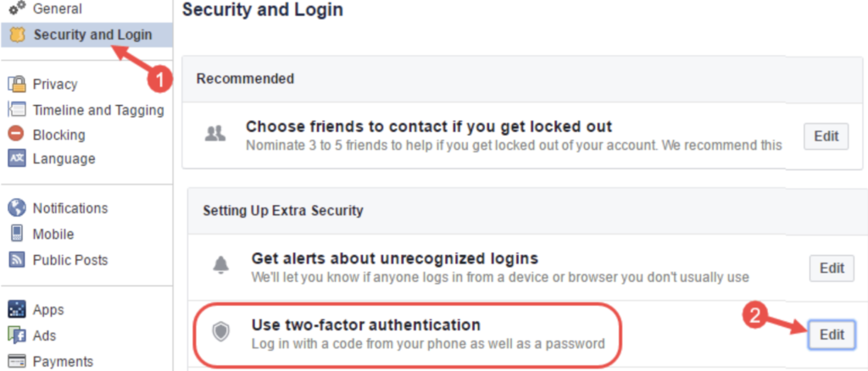Select the Security and Login menu item
The image size is (868, 371).
pos(86,35)
